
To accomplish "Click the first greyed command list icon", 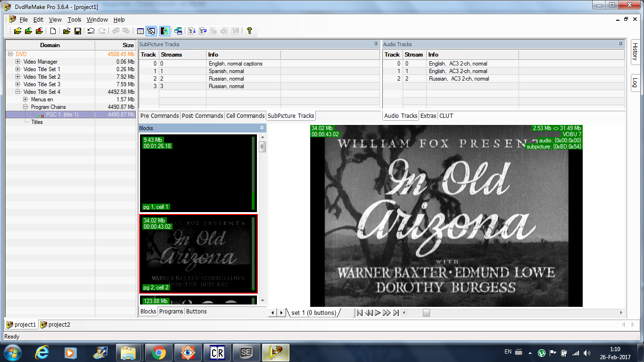I will [214, 31].
